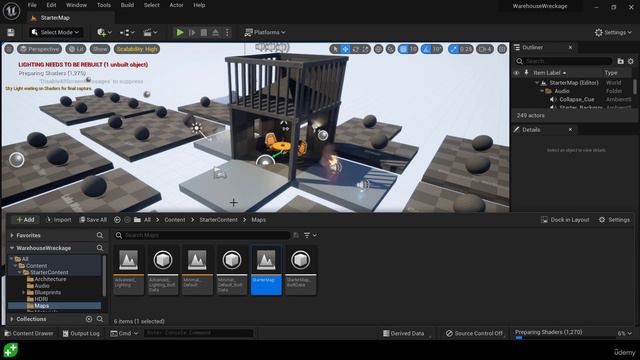Open the StarterMap asset thumbnail
Screen dimensions: 640x360
pyautogui.click(x=266, y=270)
